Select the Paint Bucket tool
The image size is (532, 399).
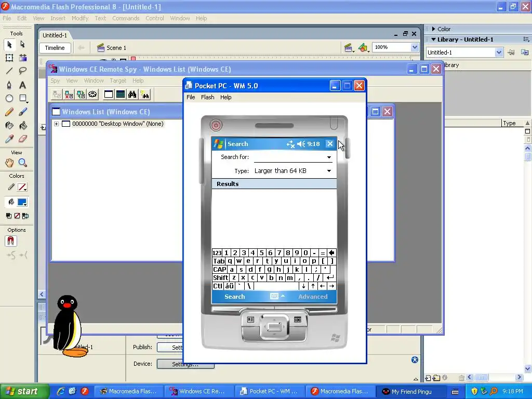tap(23, 126)
